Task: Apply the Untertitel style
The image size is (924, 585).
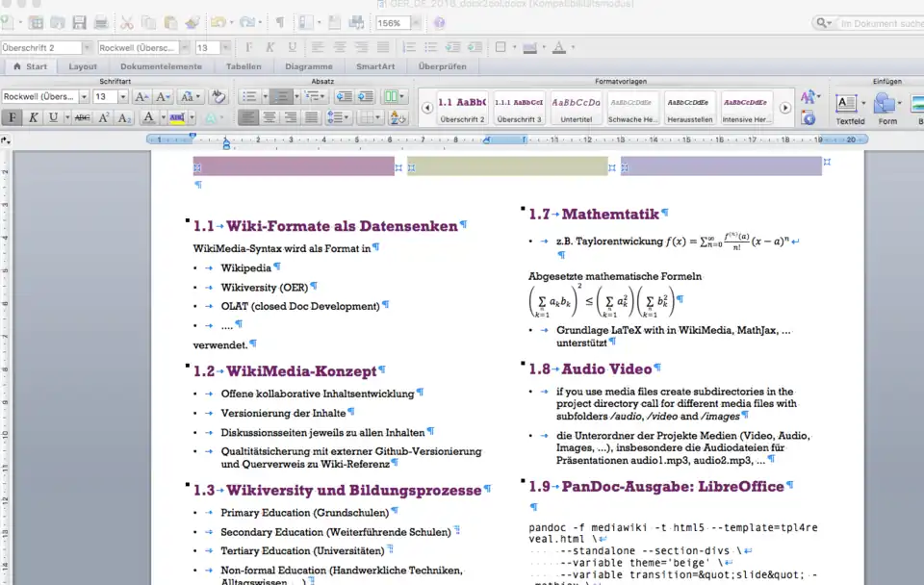Action: [x=577, y=107]
